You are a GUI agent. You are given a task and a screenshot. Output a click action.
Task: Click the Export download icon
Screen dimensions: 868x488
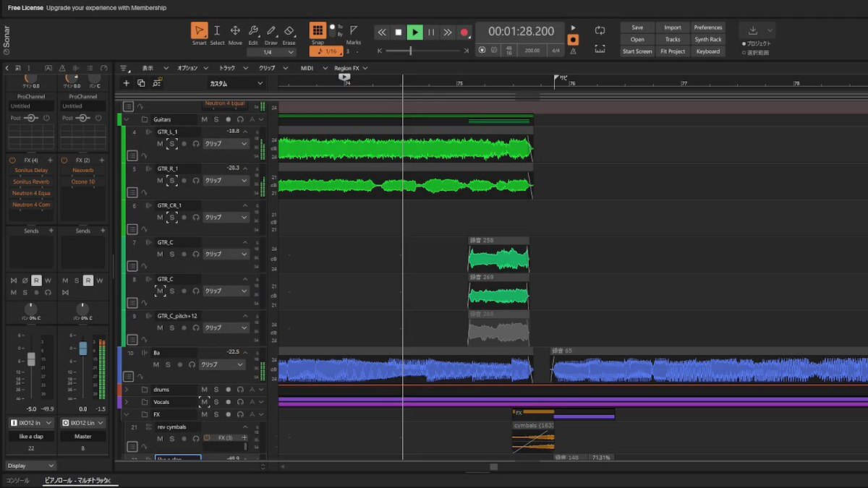[x=753, y=30]
